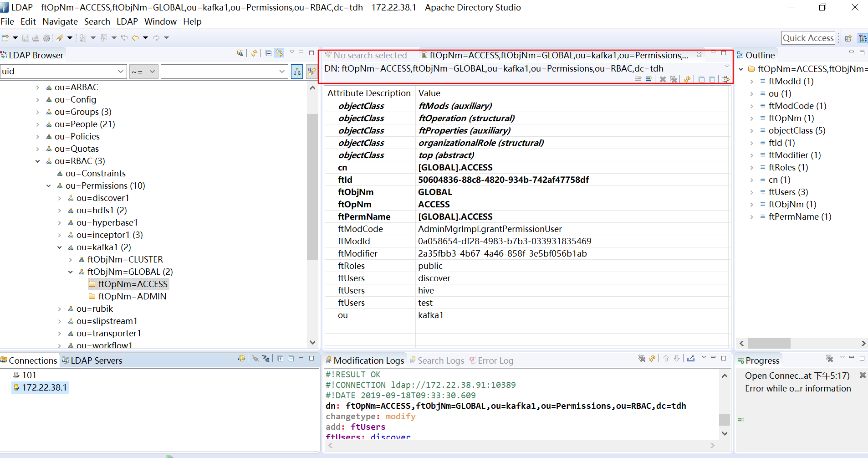Image resolution: width=868 pixels, height=458 pixels.
Task: Open the uid attribute dropdown
Action: tap(121, 72)
